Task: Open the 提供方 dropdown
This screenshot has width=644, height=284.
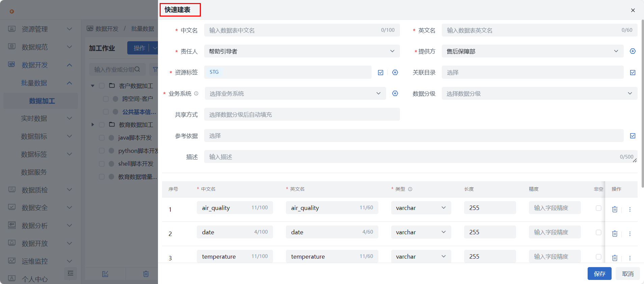Action: [533, 51]
